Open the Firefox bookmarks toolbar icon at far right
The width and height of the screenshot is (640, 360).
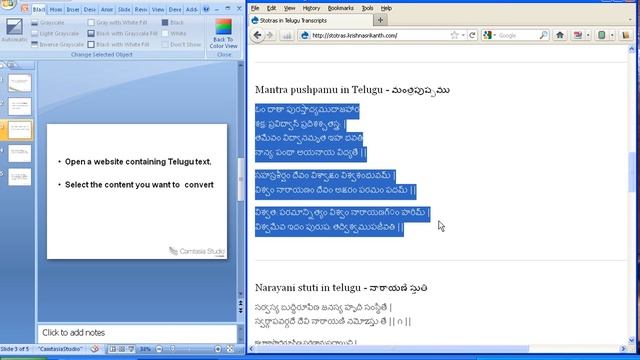626,36
